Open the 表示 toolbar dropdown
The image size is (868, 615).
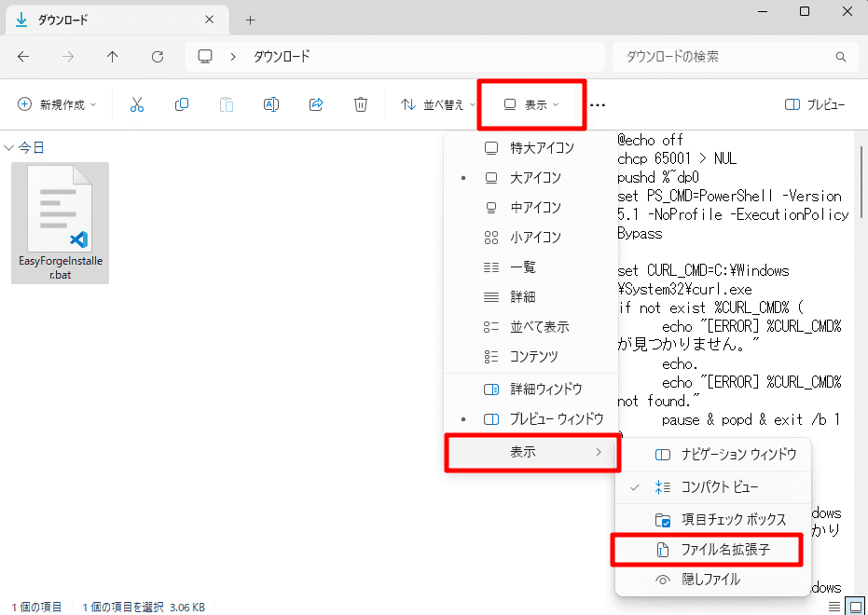point(531,104)
